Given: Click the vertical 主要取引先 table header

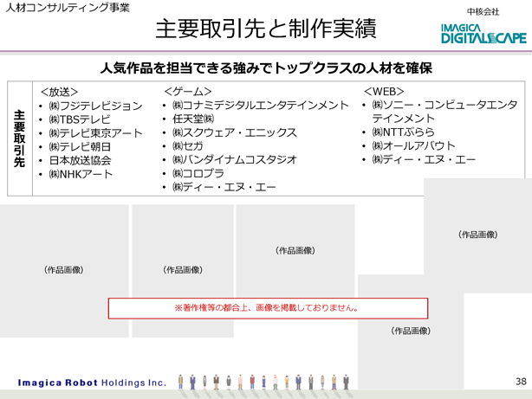Looking at the screenshot, I should pyautogui.click(x=20, y=138).
